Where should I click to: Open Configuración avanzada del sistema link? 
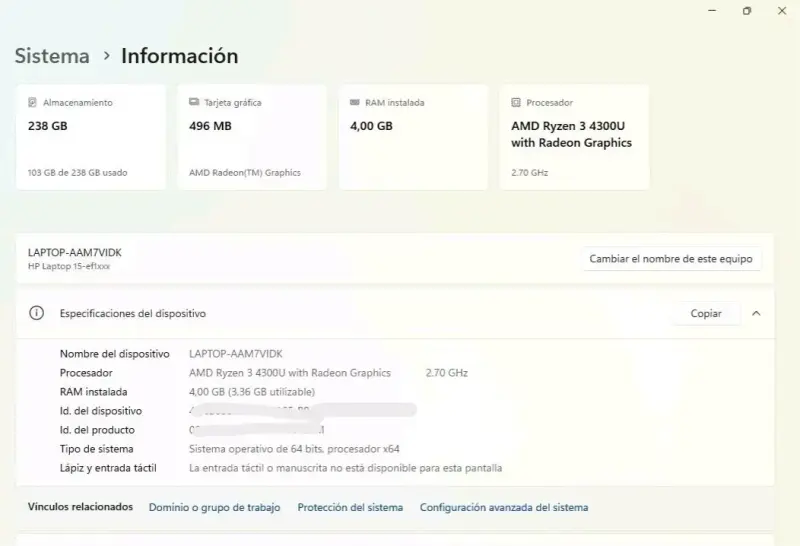coord(504,507)
